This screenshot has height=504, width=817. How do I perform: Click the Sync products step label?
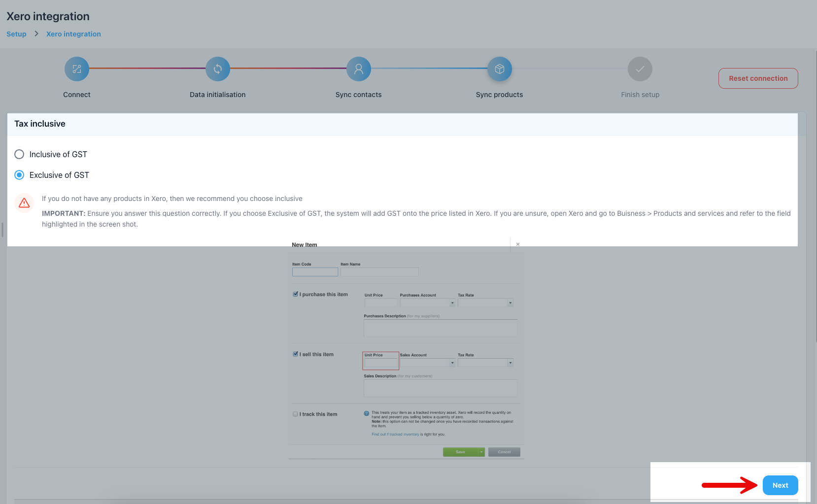500,95
